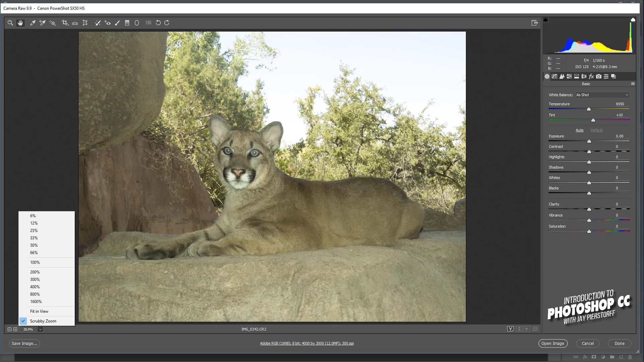Select the White Balance eyedropper tool
This screenshot has height=362, width=644.
33,23
